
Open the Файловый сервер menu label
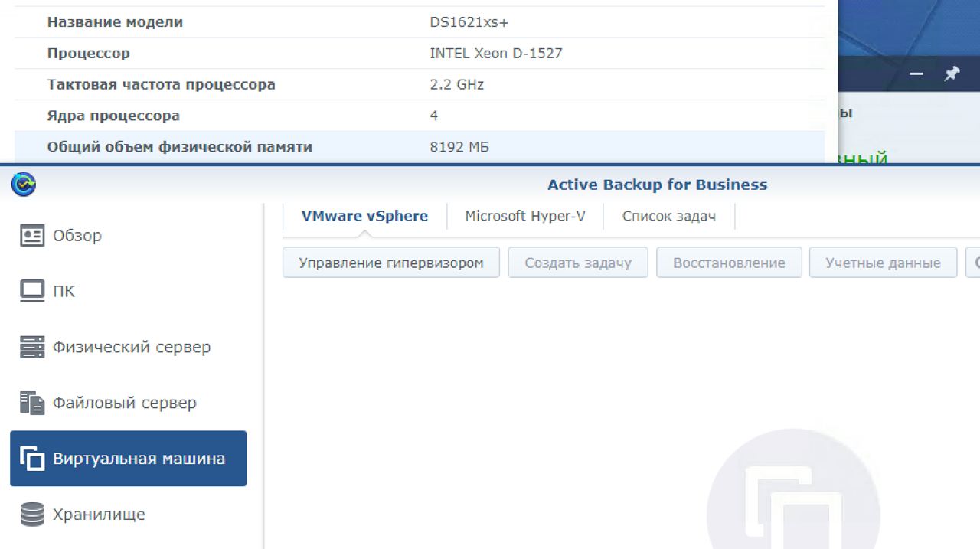[125, 403]
